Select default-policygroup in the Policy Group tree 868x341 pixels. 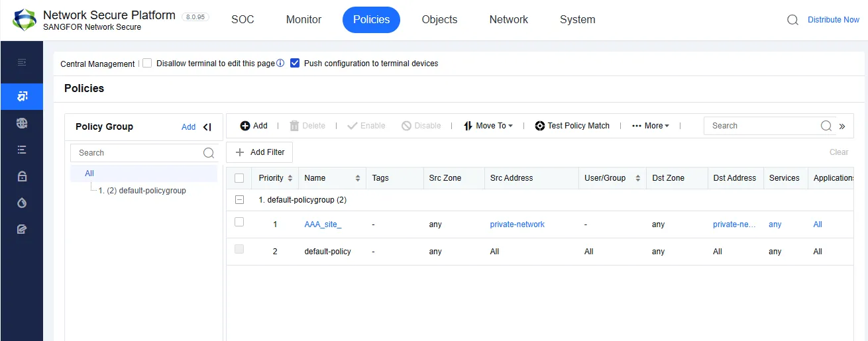tap(142, 191)
